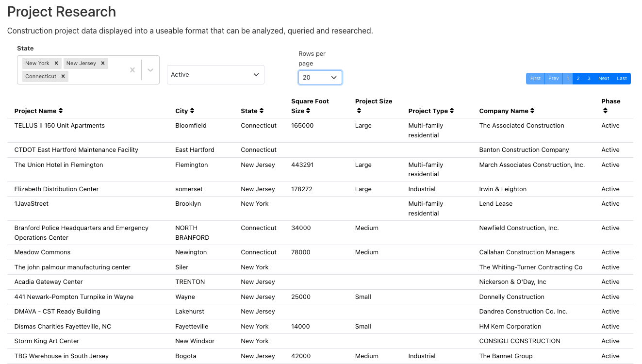Open the Active phase dropdown
The width and height of the screenshot is (642, 364).
[215, 75]
